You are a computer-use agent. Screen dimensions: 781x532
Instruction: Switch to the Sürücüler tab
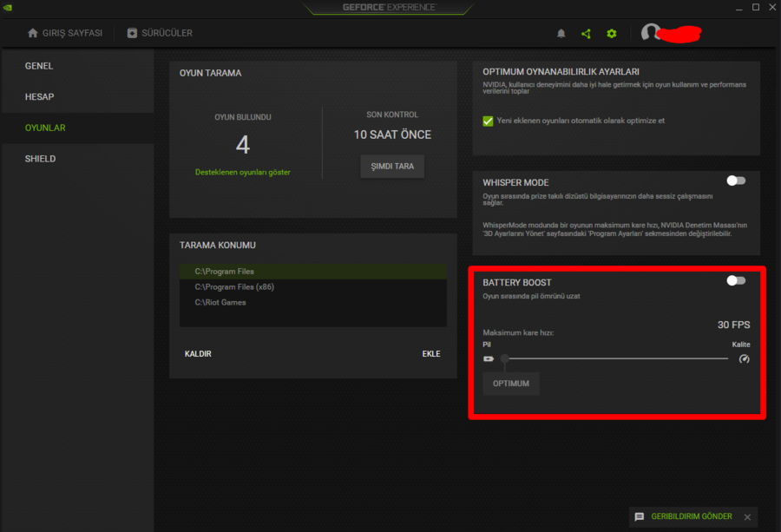[160, 33]
